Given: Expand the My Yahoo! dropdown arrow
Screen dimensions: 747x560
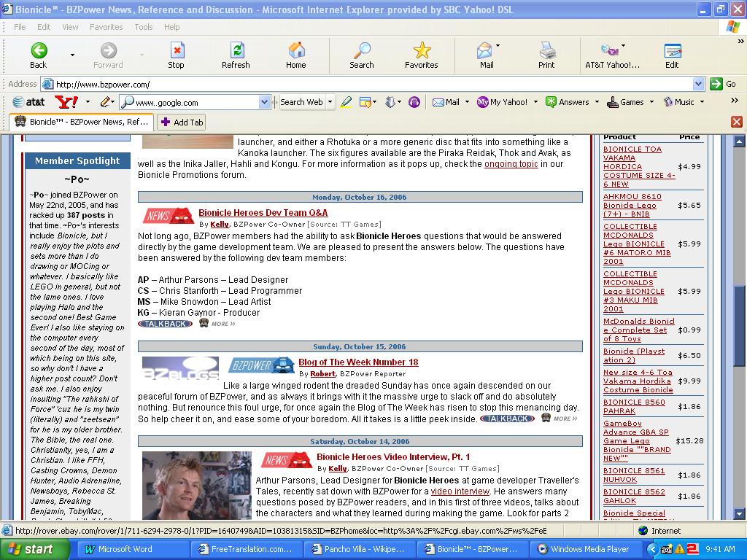Looking at the screenshot, I should coord(535,102).
